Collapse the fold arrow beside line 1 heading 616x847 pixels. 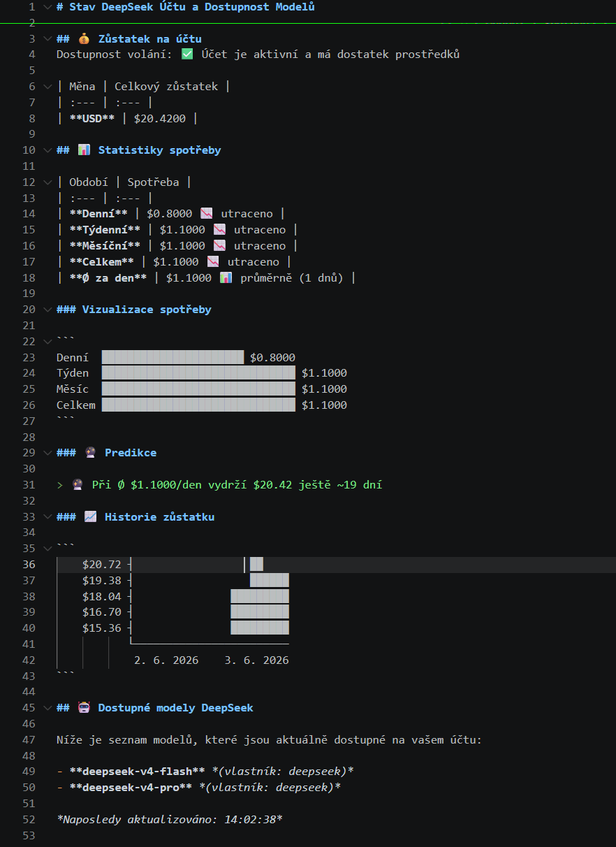[47, 7]
